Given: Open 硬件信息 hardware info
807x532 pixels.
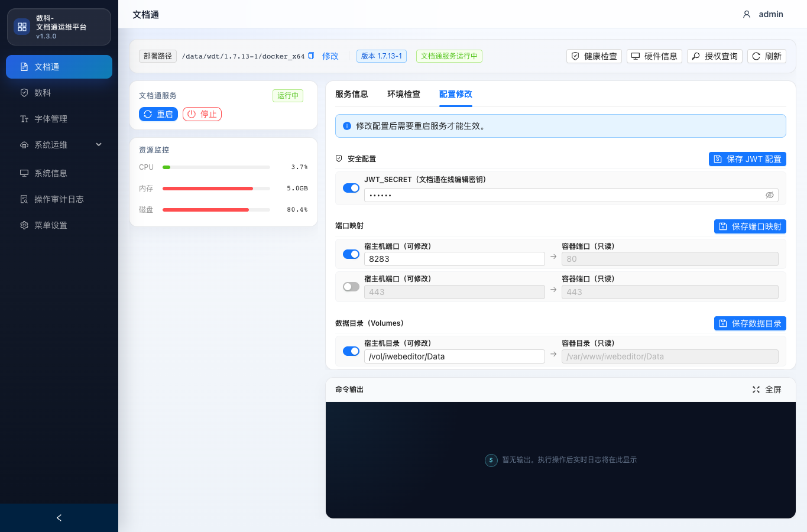Looking at the screenshot, I should (654, 56).
